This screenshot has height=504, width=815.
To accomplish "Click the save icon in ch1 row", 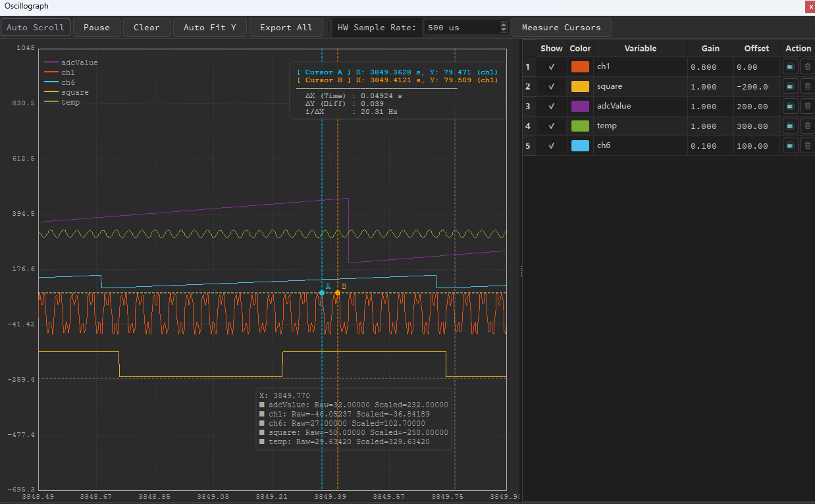I will (x=790, y=66).
